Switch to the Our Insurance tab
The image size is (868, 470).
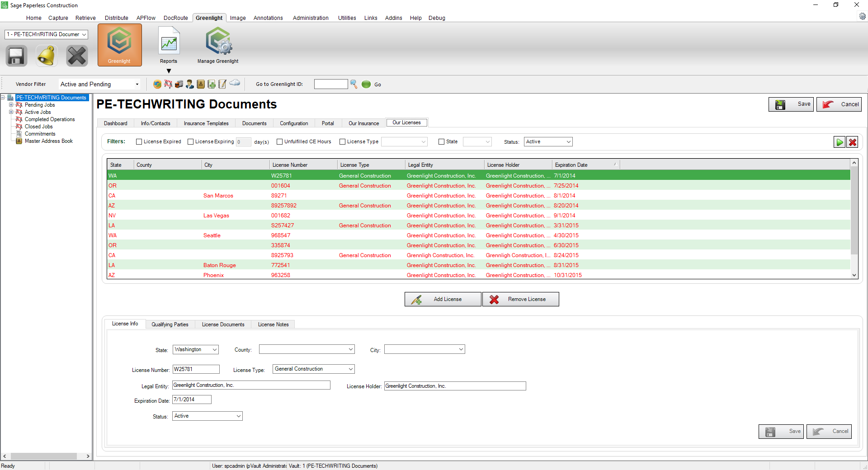(x=364, y=123)
